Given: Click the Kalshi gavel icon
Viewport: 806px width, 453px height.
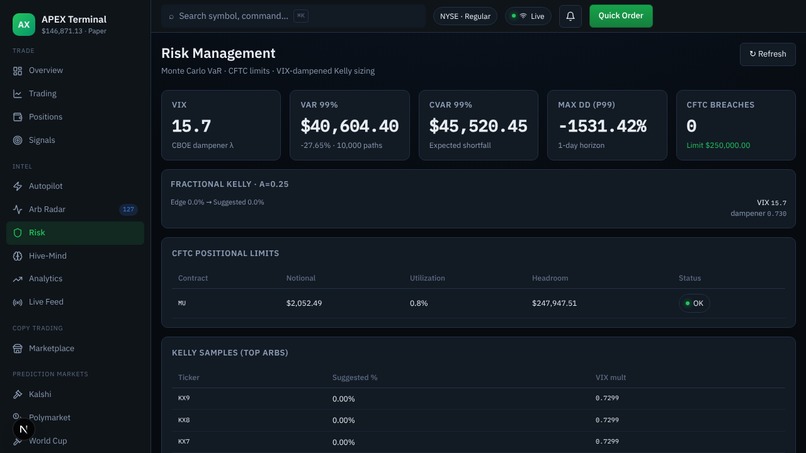Looking at the screenshot, I should point(17,394).
